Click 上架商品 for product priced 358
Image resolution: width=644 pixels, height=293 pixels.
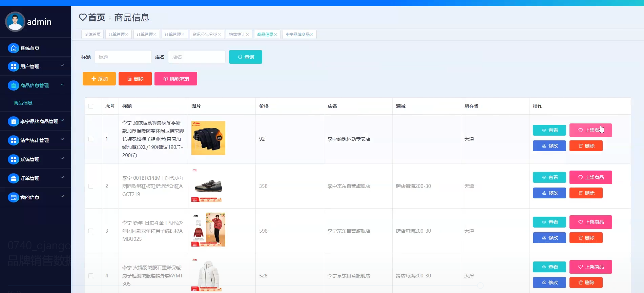[x=591, y=177]
